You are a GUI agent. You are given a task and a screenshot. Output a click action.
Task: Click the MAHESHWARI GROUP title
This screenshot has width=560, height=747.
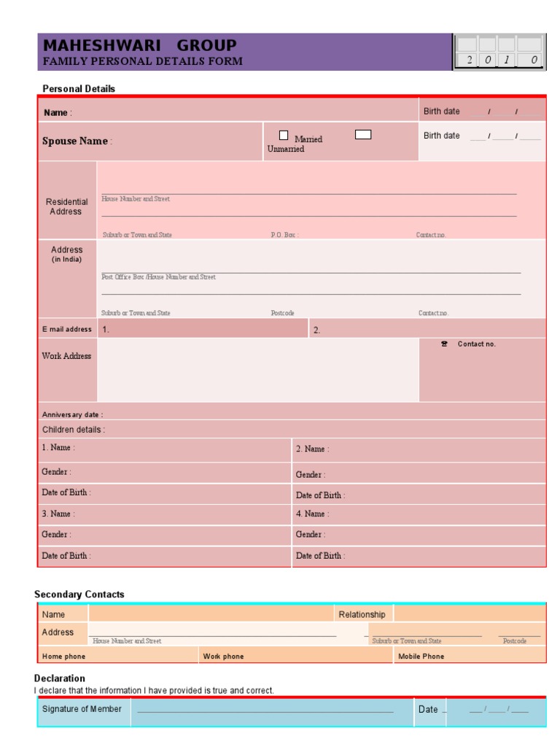point(139,45)
